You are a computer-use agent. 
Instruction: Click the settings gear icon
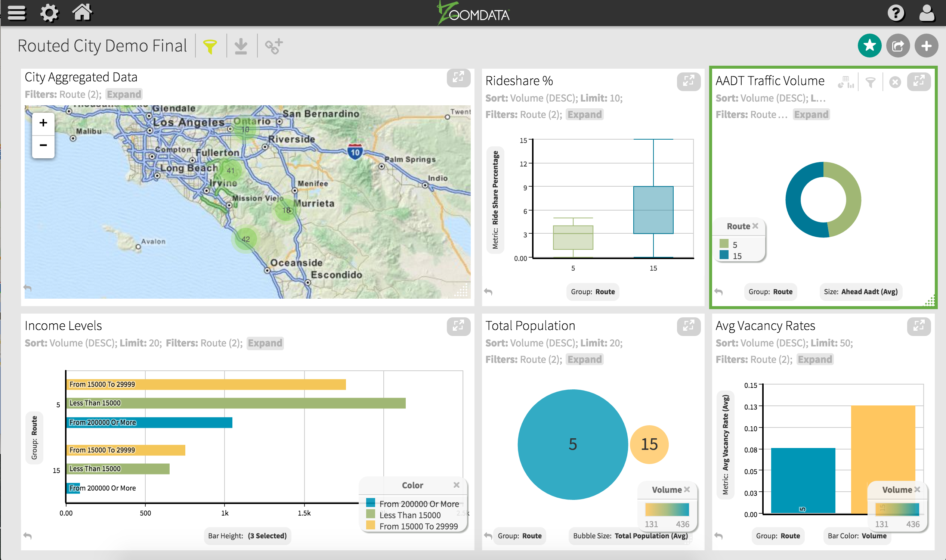49,13
